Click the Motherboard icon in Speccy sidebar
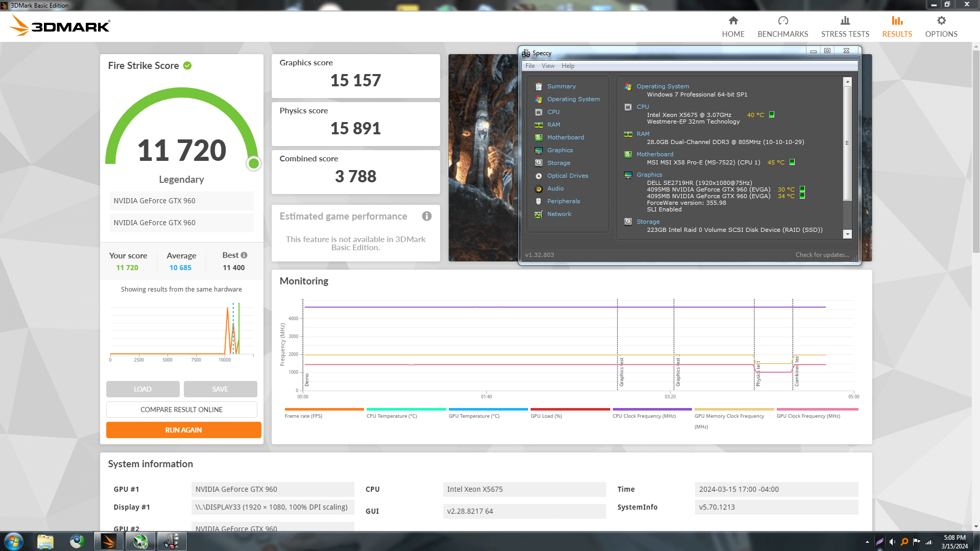This screenshot has height=551, width=980. click(x=538, y=137)
